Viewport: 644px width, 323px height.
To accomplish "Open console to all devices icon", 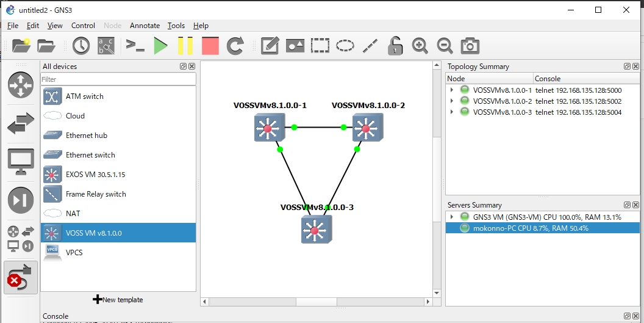I will click(x=135, y=45).
